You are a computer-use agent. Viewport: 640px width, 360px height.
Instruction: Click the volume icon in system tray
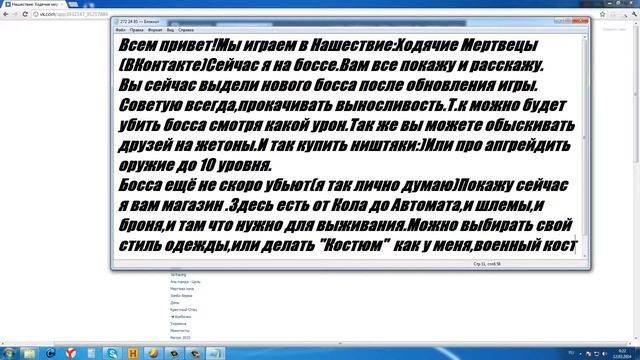point(604,353)
